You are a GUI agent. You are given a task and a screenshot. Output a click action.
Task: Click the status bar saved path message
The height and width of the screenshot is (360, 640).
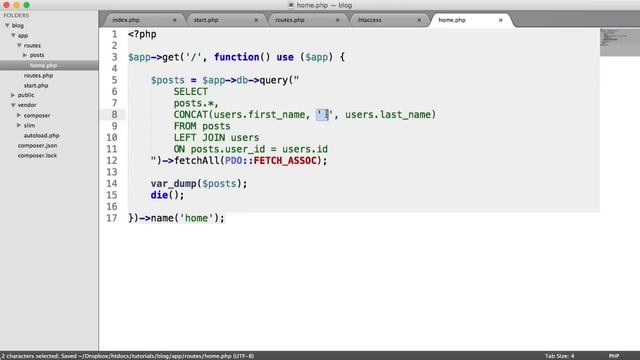pos(127,356)
